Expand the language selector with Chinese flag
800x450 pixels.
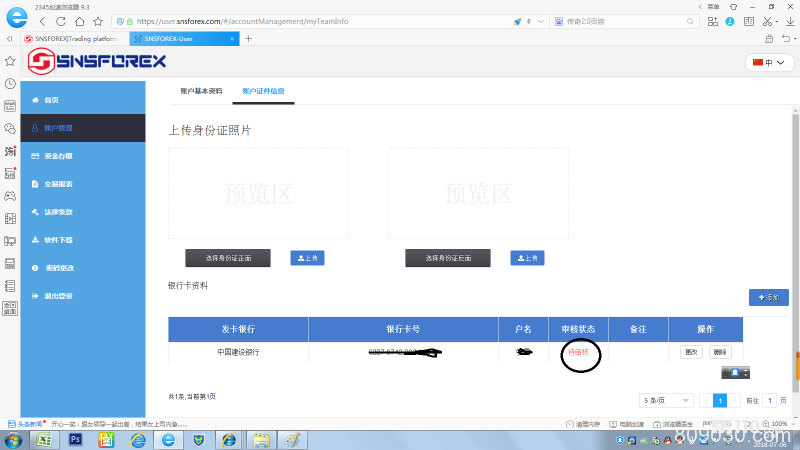768,62
